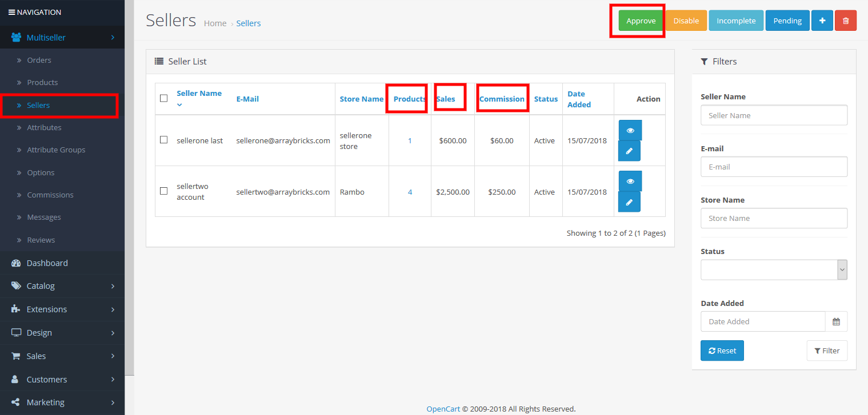Click the Extensions puzzle icon
This screenshot has height=415, width=868.
click(x=16, y=309)
